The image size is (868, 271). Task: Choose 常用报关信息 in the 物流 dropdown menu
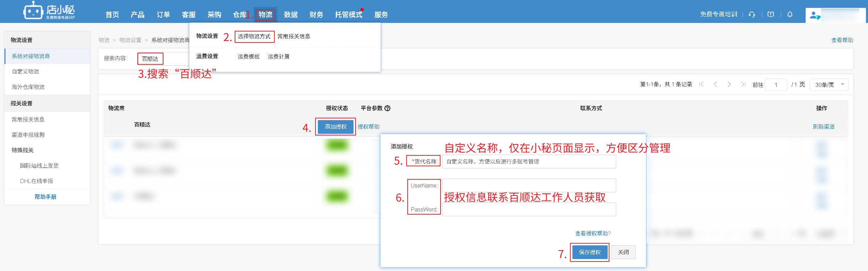(294, 36)
